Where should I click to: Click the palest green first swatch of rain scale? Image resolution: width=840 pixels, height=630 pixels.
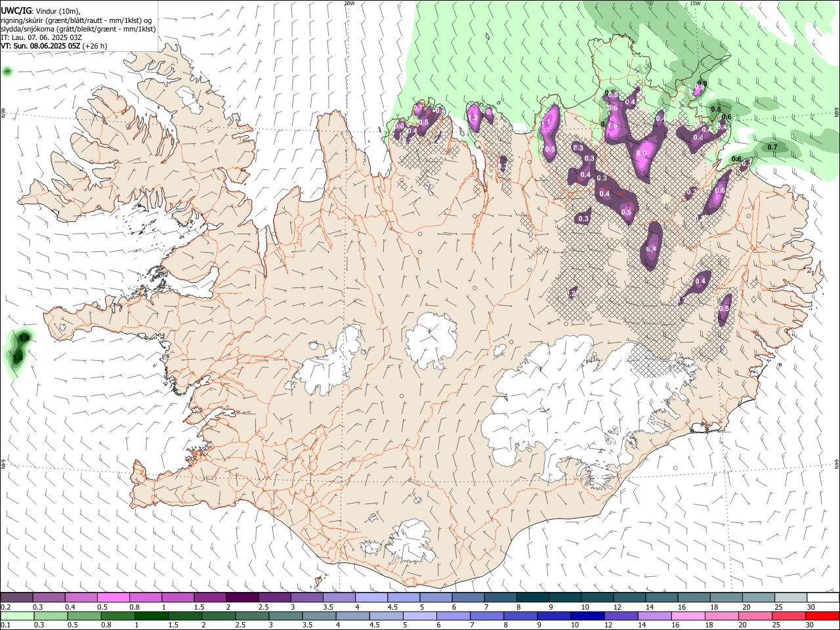coord(17,616)
